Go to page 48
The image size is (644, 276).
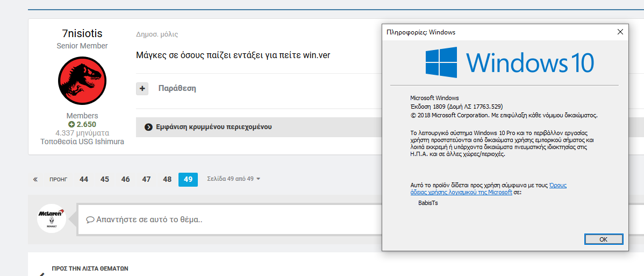(x=167, y=179)
